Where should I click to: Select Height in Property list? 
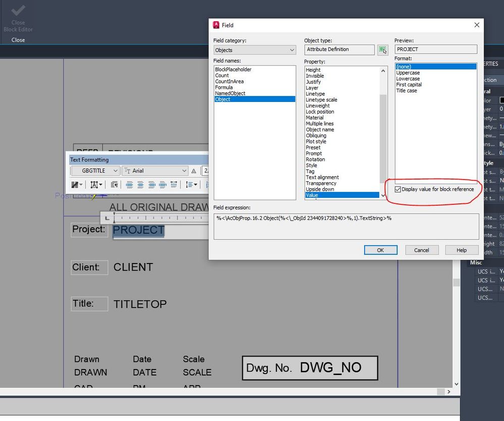(x=313, y=70)
